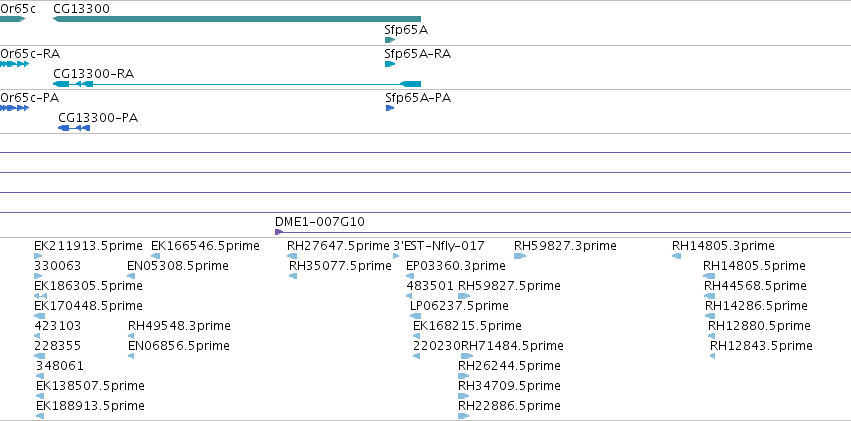Select the RH59827.3prime EST glyph

pos(520,256)
